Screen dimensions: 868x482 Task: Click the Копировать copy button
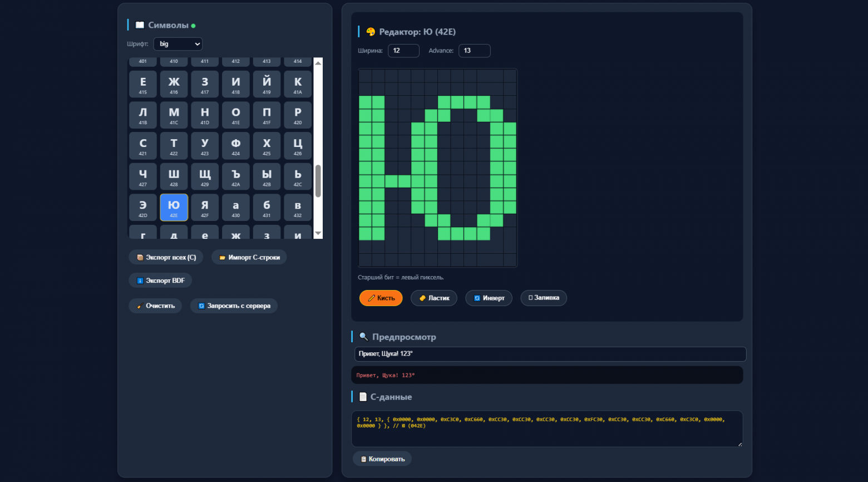(x=382, y=459)
